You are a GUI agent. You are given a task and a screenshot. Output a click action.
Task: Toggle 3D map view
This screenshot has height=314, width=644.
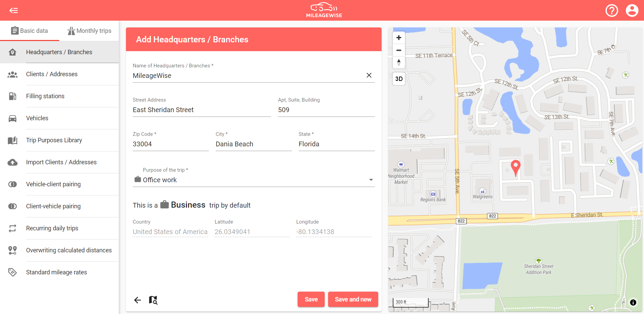point(399,79)
